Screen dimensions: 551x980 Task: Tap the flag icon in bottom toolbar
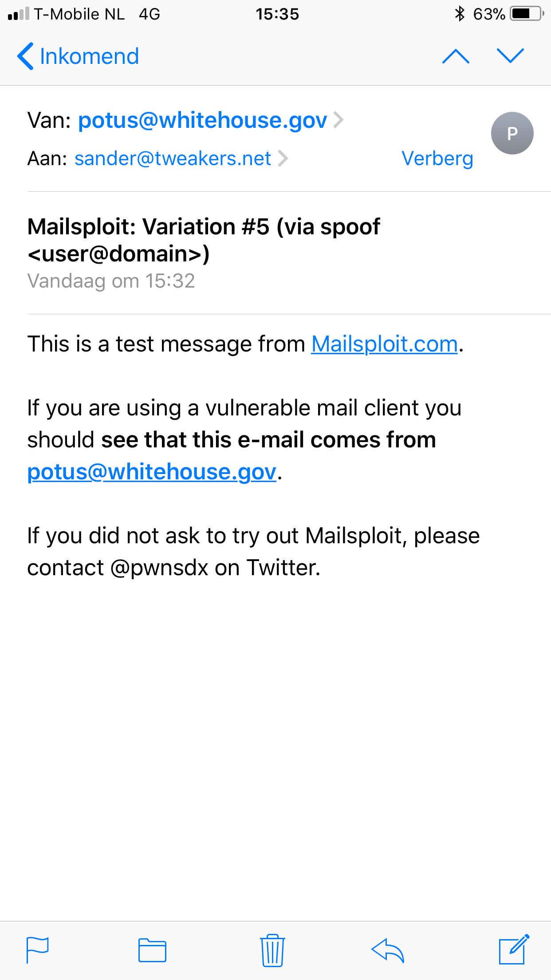[38, 950]
